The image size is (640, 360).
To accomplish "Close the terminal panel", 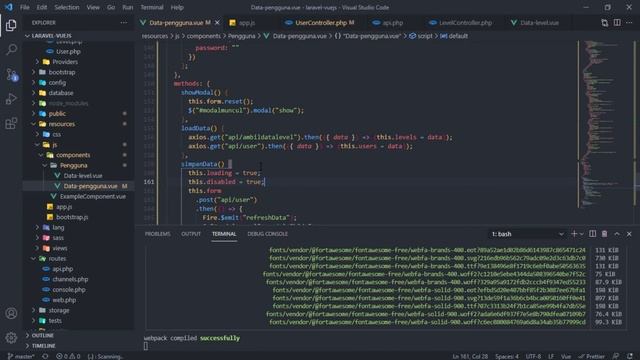I will coord(629,234).
